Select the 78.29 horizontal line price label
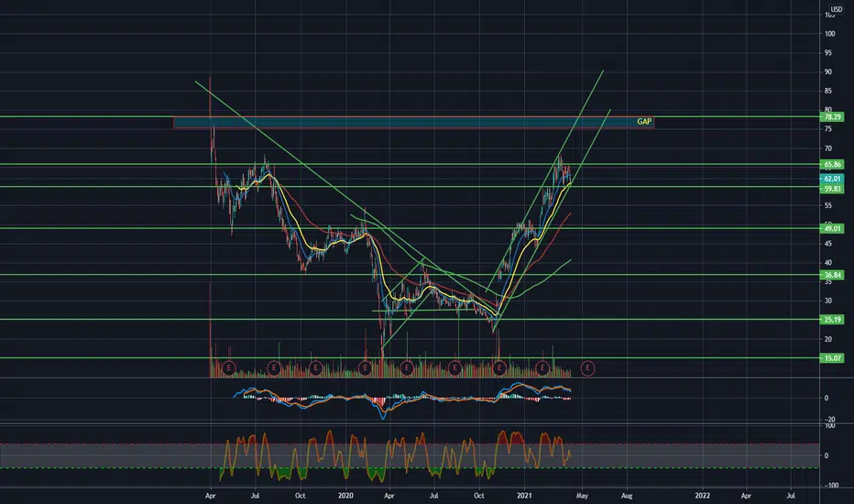854x504 pixels. (x=832, y=117)
